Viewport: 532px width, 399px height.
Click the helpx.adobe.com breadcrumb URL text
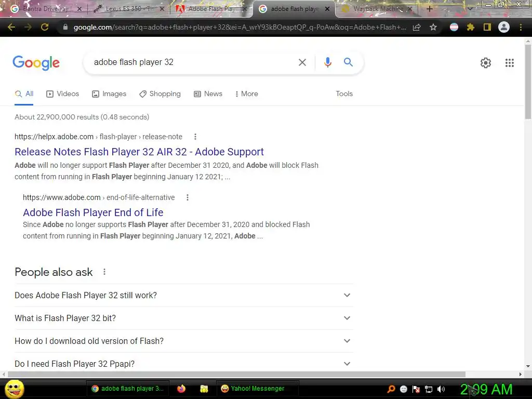(x=98, y=137)
